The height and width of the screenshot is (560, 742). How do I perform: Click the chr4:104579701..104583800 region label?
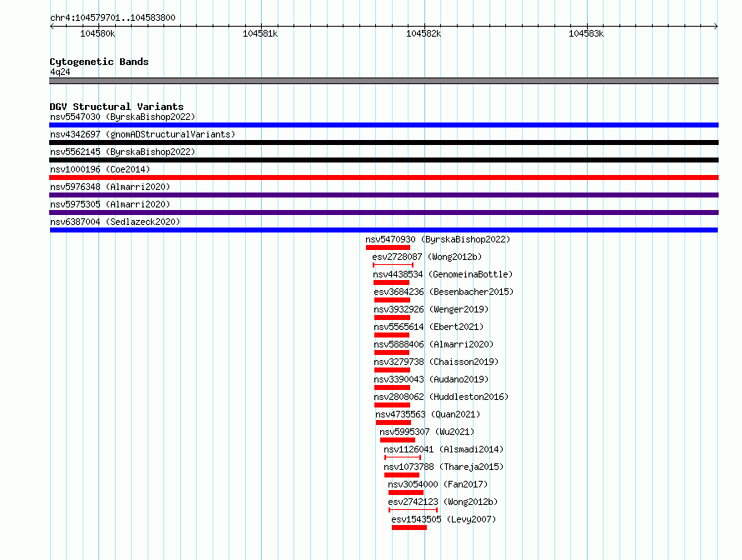tap(113, 17)
